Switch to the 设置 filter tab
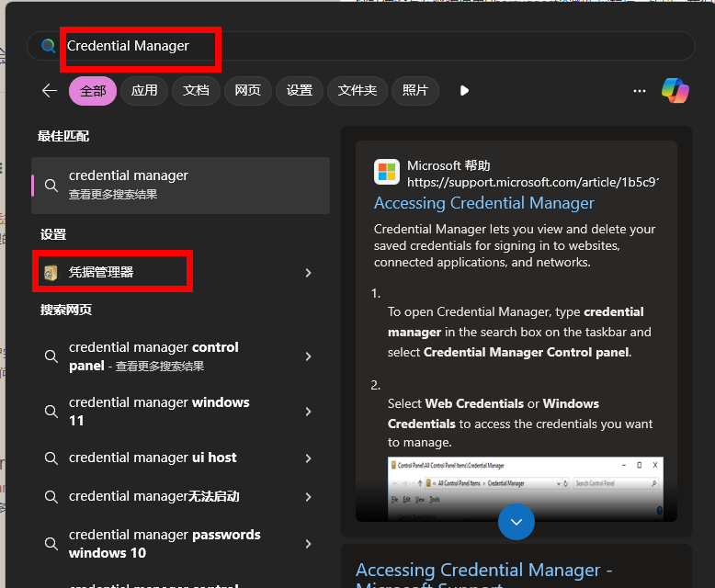 tap(299, 90)
